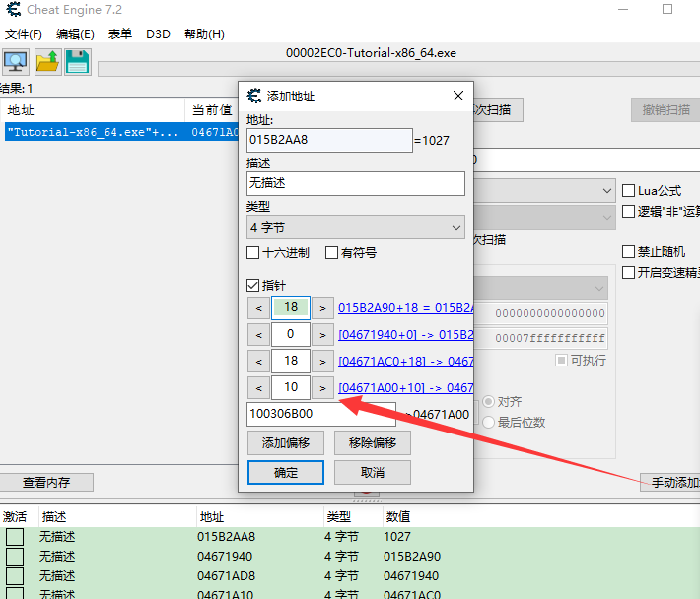The height and width of the screenshot is (599, 700).
Task: Close the Add Address dialog
Action: (458, 96)
